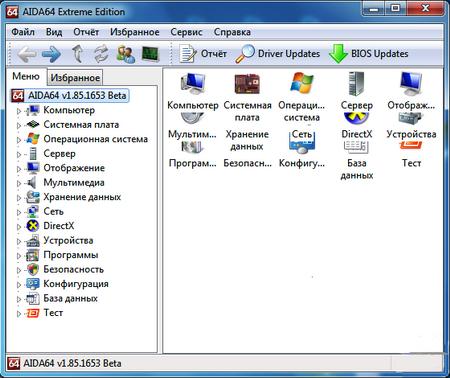450x378 pixels.
Task: Expand the Устройства tree node
Action: coord(19,241)
